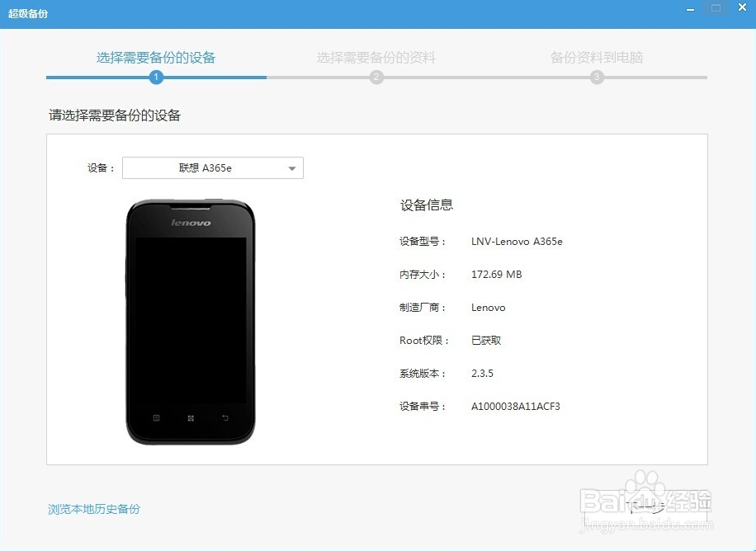Select step 3 circle marker
The width and height of the screenshot is (756, 551).
597,78
